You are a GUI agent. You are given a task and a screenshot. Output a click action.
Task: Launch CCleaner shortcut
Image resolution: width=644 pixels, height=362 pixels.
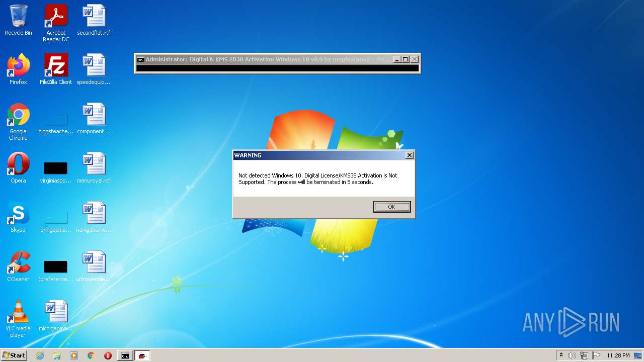18,266
